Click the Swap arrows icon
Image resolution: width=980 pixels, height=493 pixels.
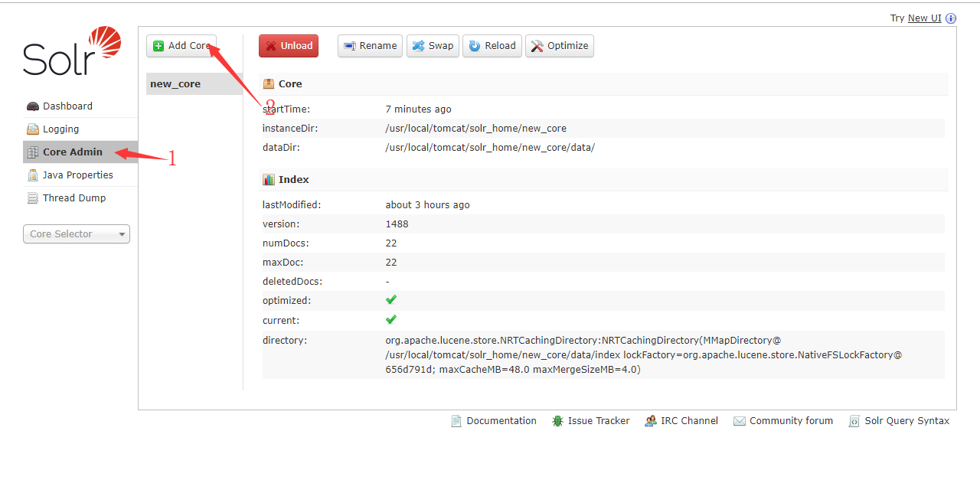click(418, 46)
